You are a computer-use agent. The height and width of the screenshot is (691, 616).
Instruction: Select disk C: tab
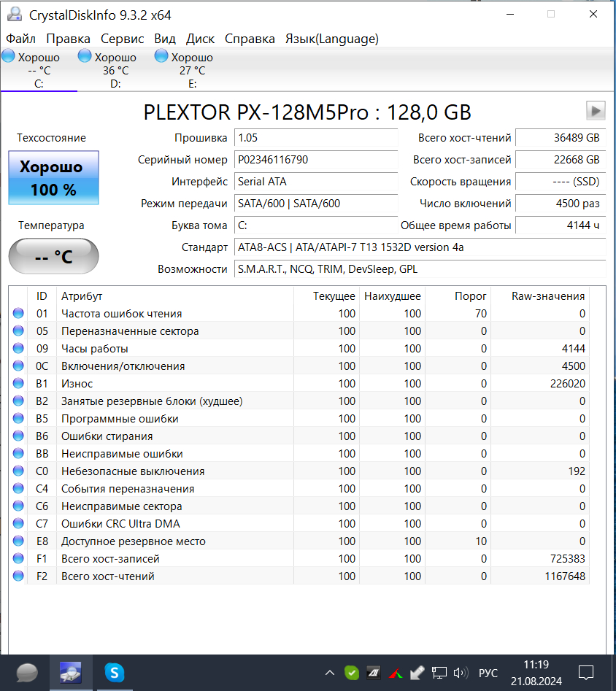tap(39, 69)
